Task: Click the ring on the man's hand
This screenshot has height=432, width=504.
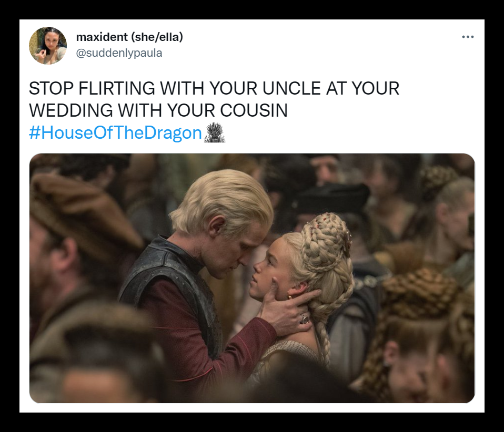Action: pyautogui.click(x=305, y=319)
